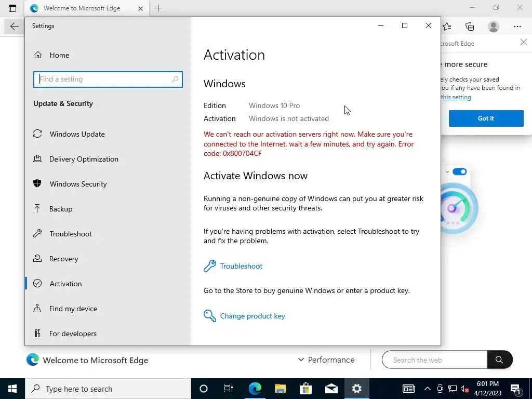The image size is (532, 399).
Task: Open Delivery Optimization page
Action: [x=84, y=159]
